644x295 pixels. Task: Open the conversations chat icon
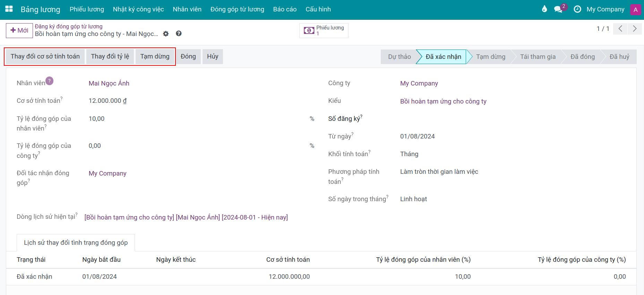pos(558,9)
